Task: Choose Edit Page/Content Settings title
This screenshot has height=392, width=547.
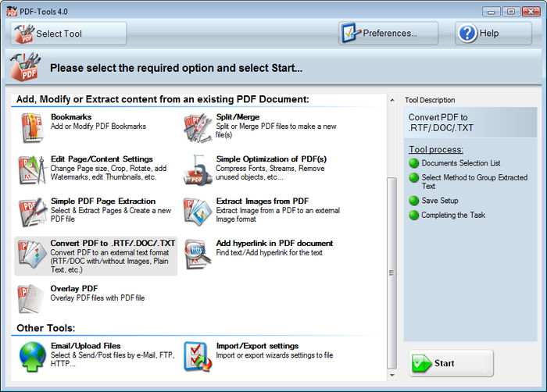Action: click(102, 159)
